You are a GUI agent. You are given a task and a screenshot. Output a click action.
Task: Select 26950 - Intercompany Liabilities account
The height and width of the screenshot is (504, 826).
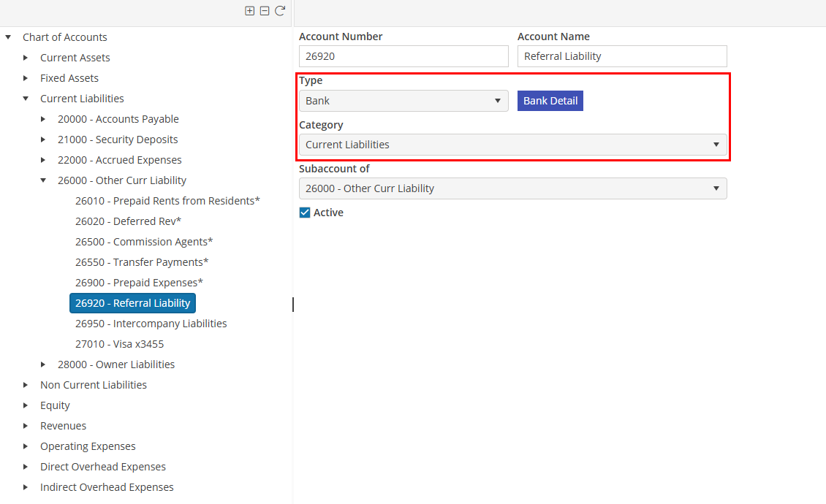(151, 324)
